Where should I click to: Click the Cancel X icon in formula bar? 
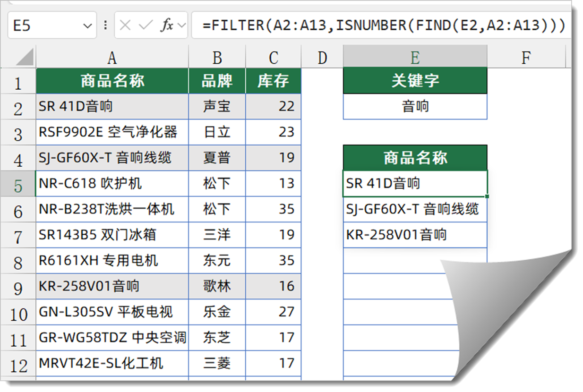125,26
